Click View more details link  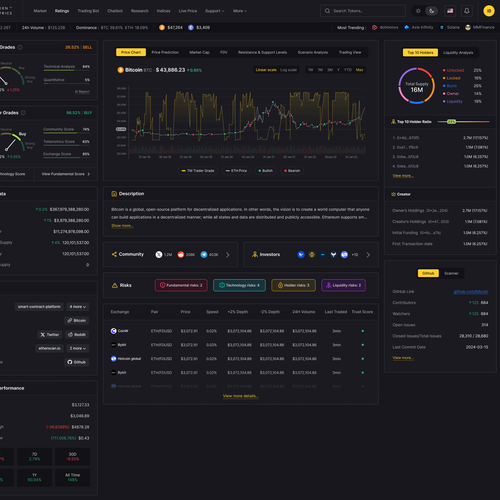[x=241, y=396]
